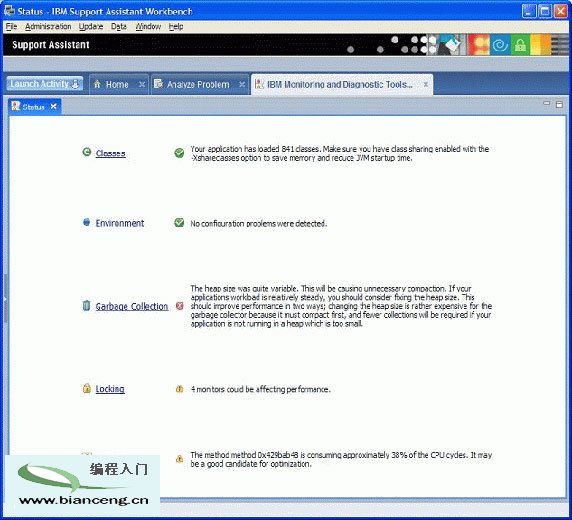Click the Garbage Collection trash icon
The height and width of the screenshot is (520, 572).
pyautogui.click(x=86, y=305)
